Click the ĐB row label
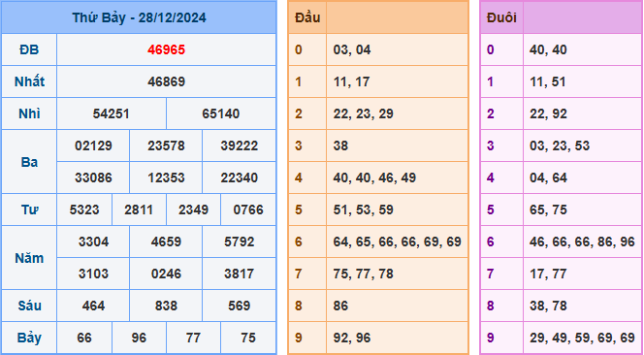Image resolution: width=644 pixels, height=355 pixels. click(29, 49)
